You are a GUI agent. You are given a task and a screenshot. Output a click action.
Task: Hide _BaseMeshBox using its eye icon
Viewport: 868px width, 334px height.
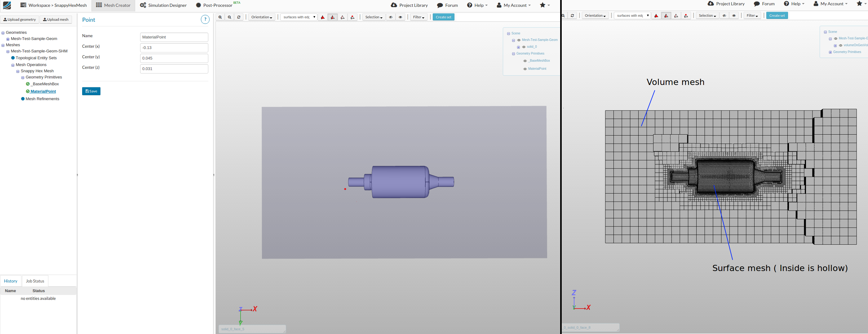coord(525,61)
